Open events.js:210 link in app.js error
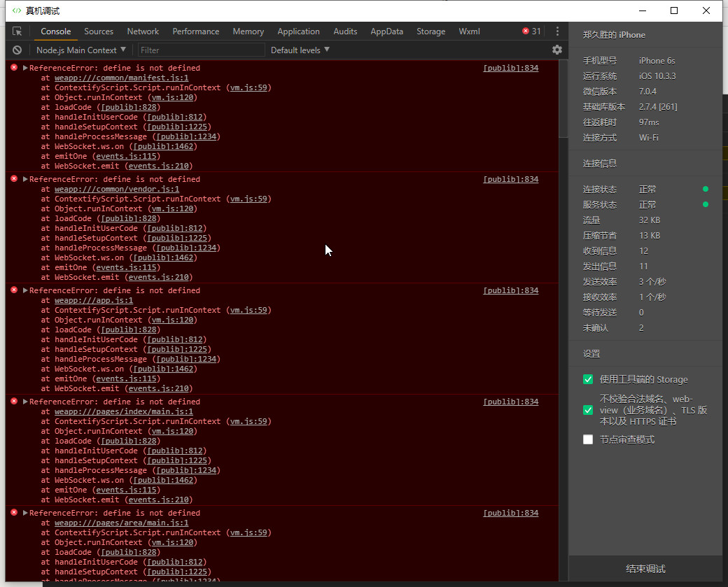This screenshot has height=587, width=728. tap(159, 388)
